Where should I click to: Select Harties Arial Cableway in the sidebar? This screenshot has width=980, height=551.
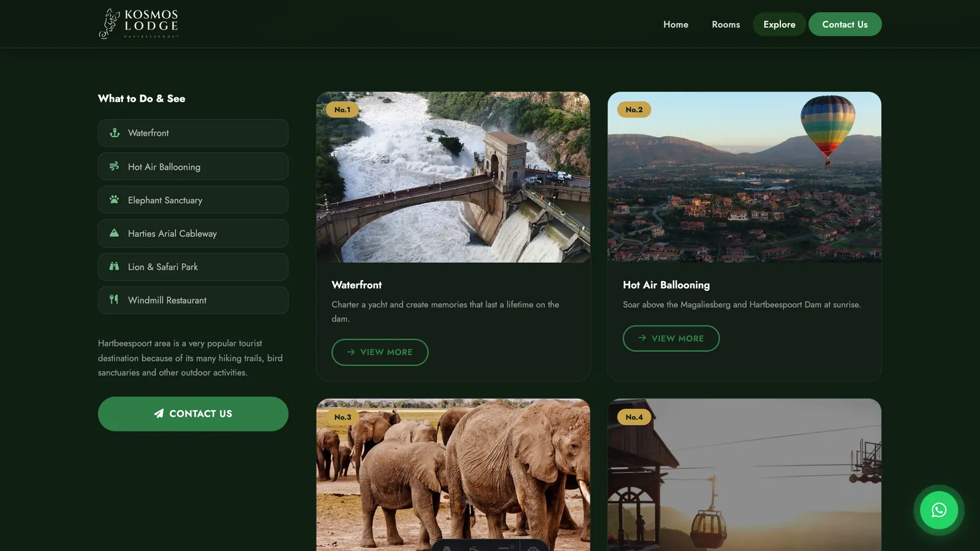tap(193, 233)
